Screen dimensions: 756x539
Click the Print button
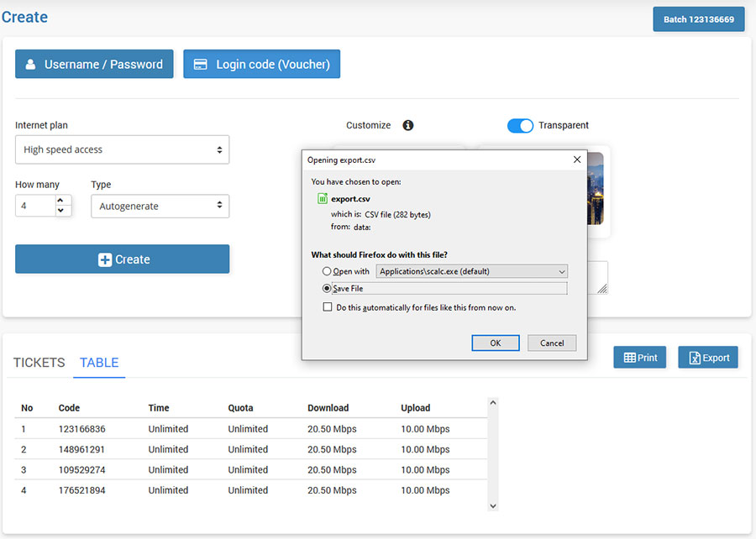[640, 358]
